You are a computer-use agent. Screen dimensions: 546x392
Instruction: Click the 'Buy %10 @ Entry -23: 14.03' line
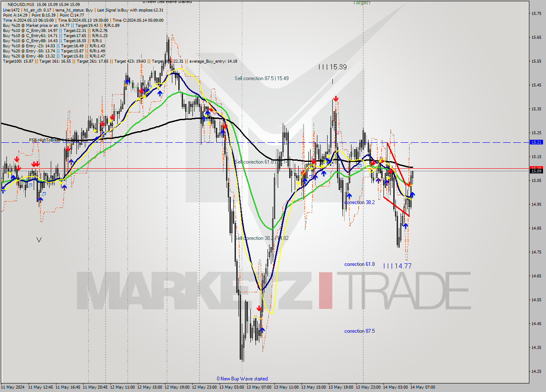[x=54, y=46]
